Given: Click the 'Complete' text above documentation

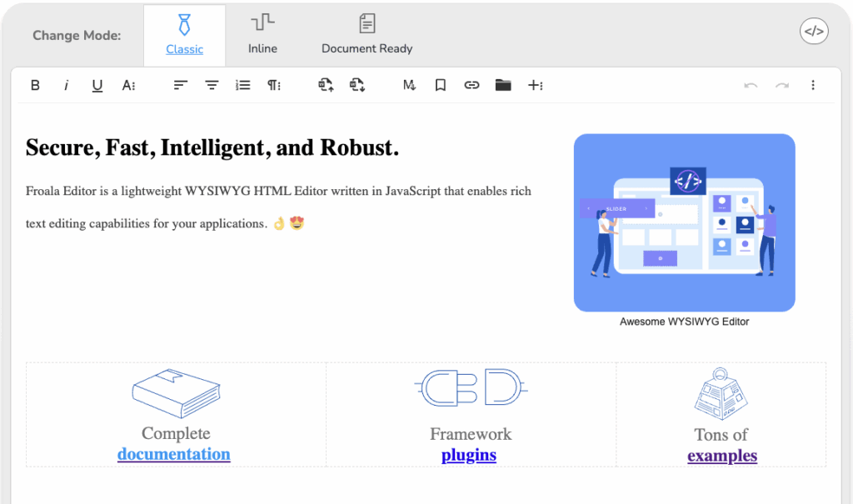Looking at the screenshot, I should coord(176,433).
